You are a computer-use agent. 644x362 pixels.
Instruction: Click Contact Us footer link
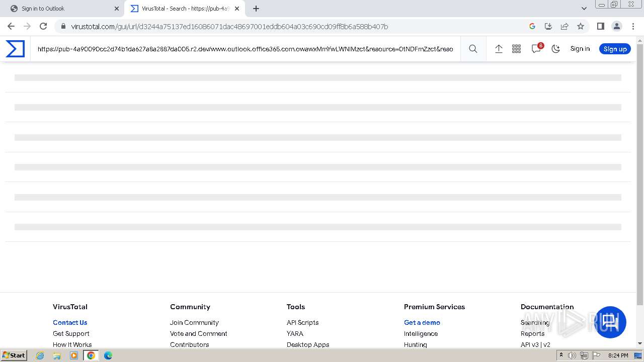[70, 322]
